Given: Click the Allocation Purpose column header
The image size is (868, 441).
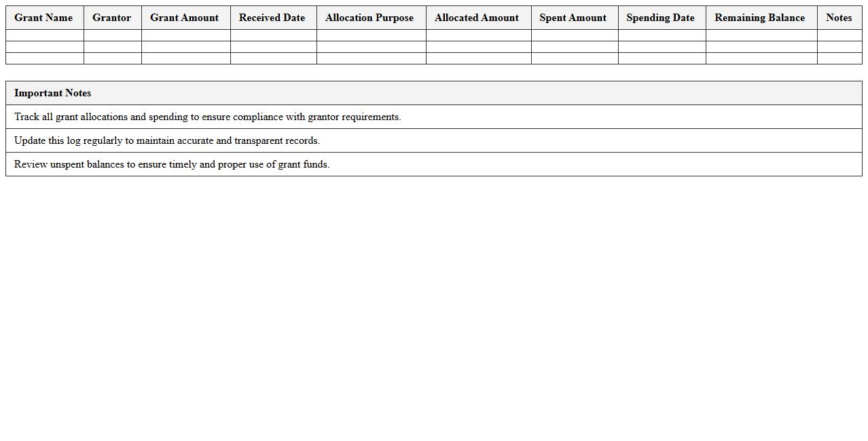Looking at the screenshot, I should click(370, 18).
